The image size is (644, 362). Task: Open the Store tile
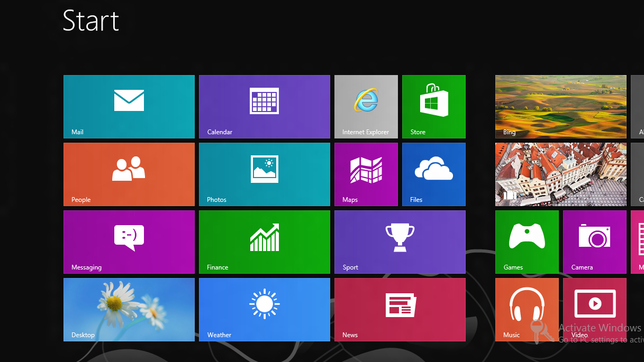click(433, 106)
